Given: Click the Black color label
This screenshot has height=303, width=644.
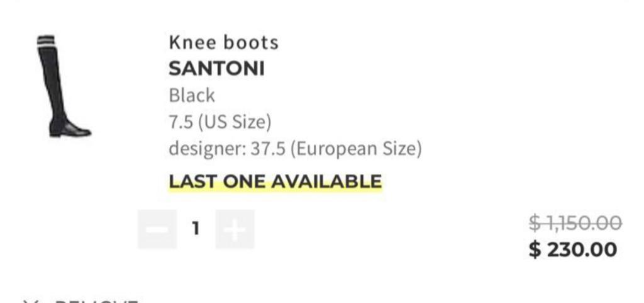Looking at the screenshot, I should (x=192, y=96).
